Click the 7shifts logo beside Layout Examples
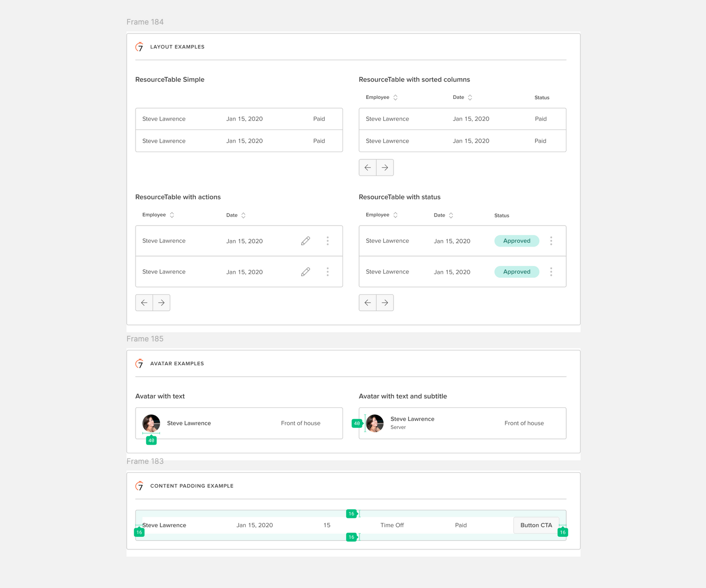This screenshot has width=706, height=588. click(139, 47)
